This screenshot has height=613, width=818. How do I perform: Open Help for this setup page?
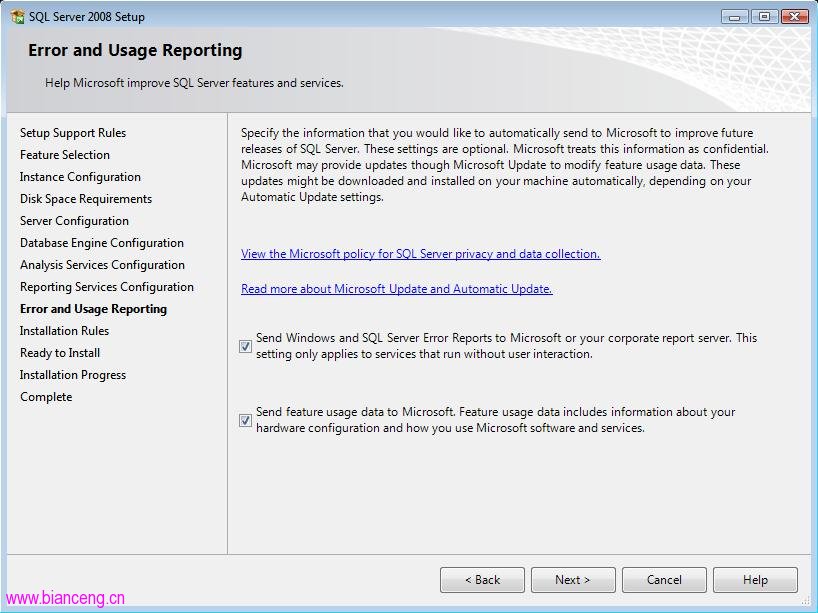coord(755,580)
